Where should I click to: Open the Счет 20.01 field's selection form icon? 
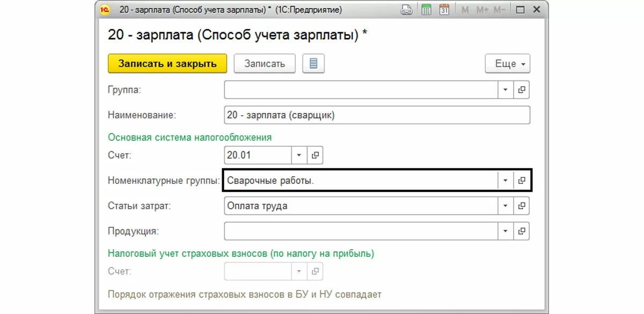315,155
